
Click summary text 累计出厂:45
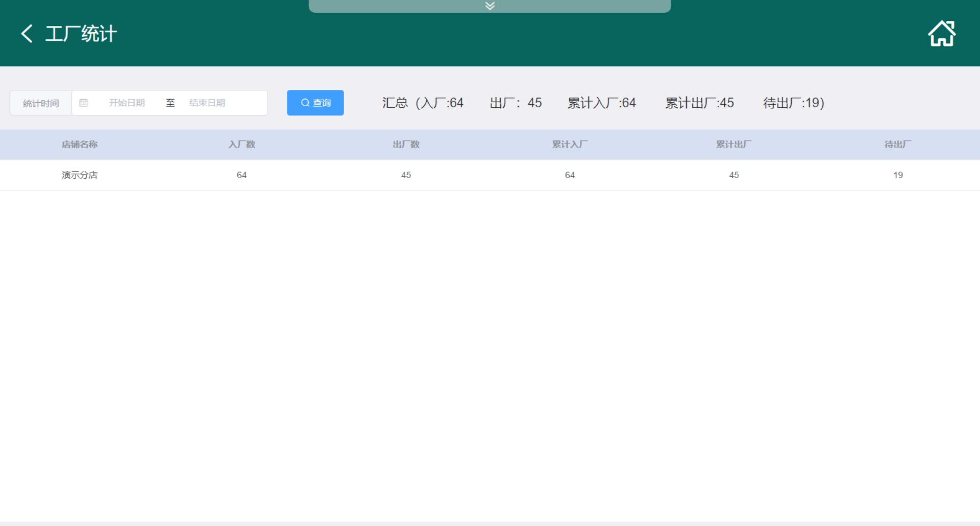coord(699,103)
